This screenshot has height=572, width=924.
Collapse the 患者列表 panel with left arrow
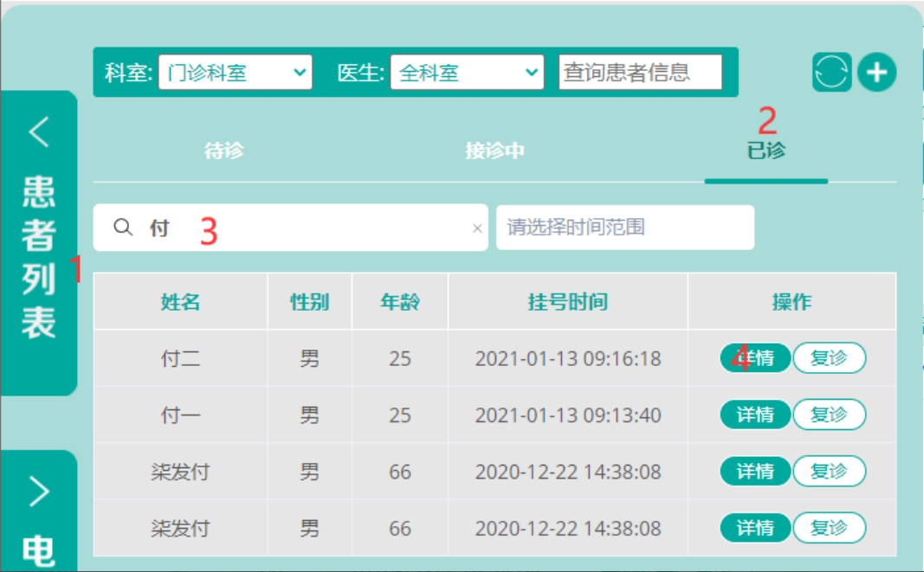39,131
